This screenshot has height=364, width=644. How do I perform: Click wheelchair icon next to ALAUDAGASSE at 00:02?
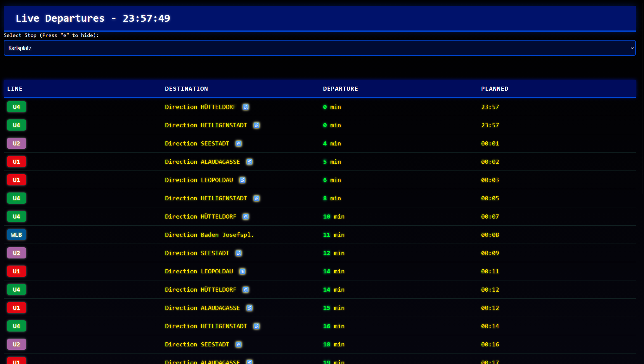pos(249,162)
